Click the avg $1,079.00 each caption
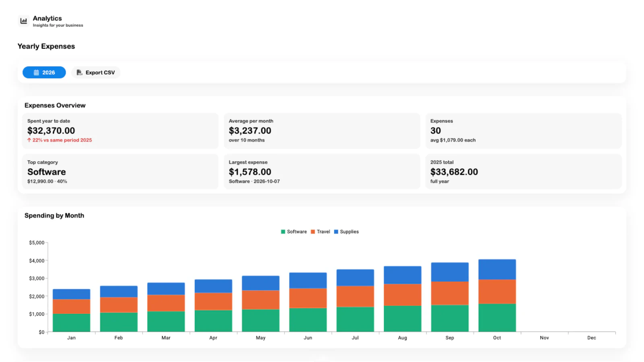Image resolution: width=644 pixels, height=362 pixels. click(x=453, y=140)
